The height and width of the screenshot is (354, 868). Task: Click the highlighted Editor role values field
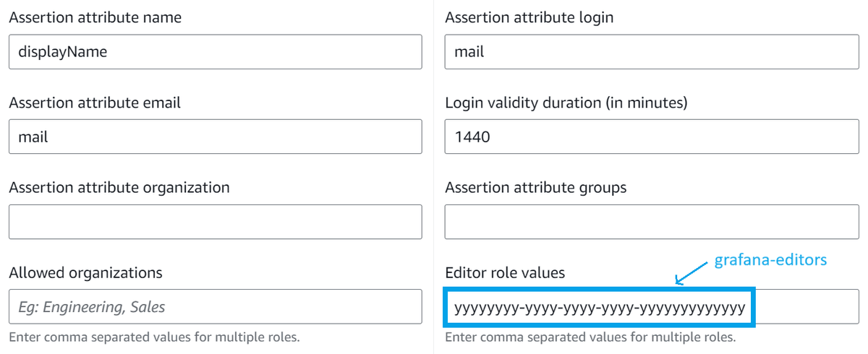point(599,308)
